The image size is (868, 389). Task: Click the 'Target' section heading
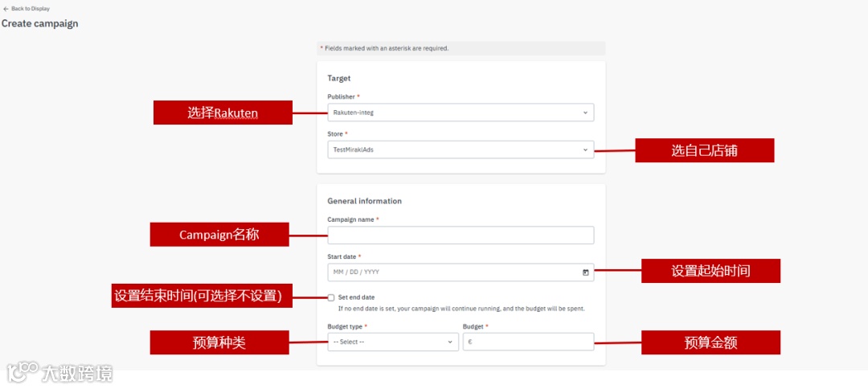click(339, 79)
